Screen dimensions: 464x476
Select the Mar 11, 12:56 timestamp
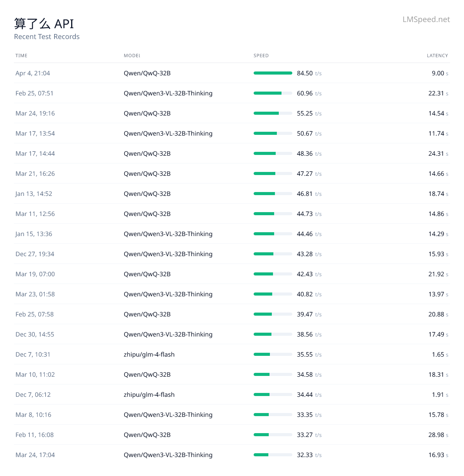[35, 214]
